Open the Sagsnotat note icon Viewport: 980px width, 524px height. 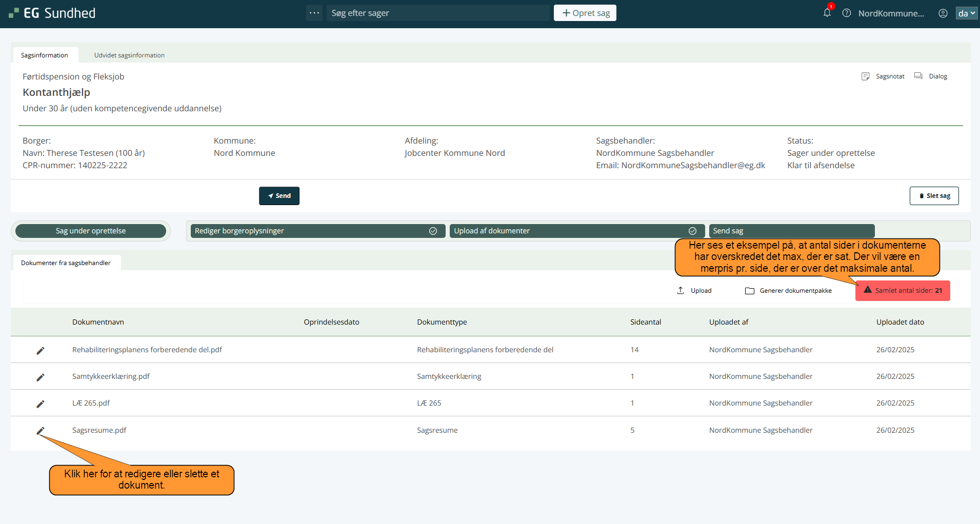[x=866, y=76]
